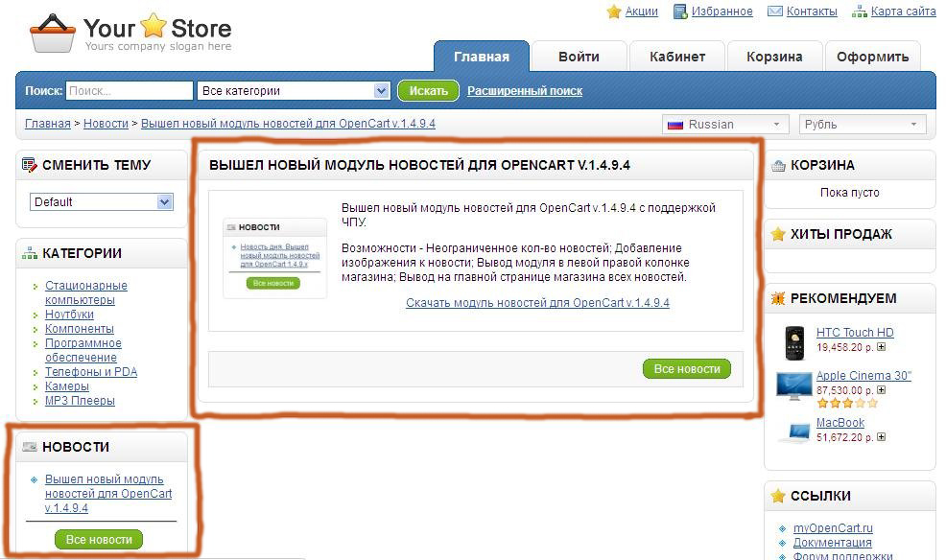Image resolution: width=946 pixels, height=560 pixels.
Task: Rate Apple Cinema 30" using the stars
Action: (840, 404)
